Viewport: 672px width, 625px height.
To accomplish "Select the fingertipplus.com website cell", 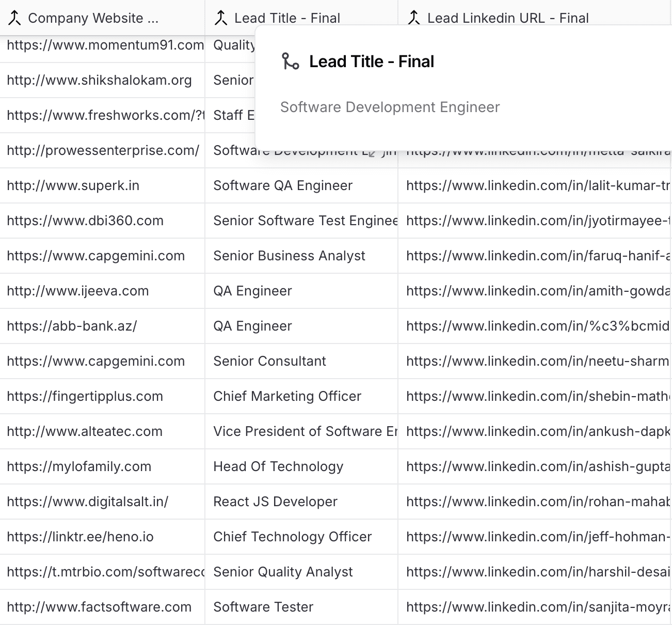I will click(102, 396).
